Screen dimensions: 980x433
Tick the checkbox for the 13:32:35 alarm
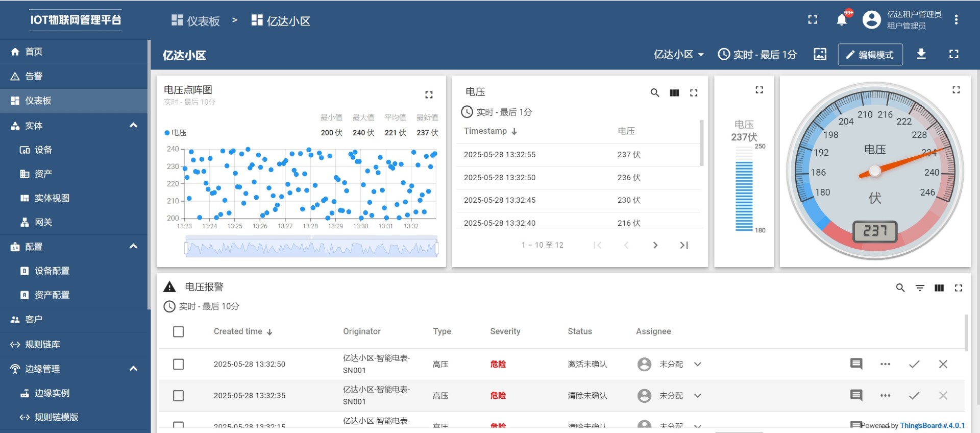178,396
